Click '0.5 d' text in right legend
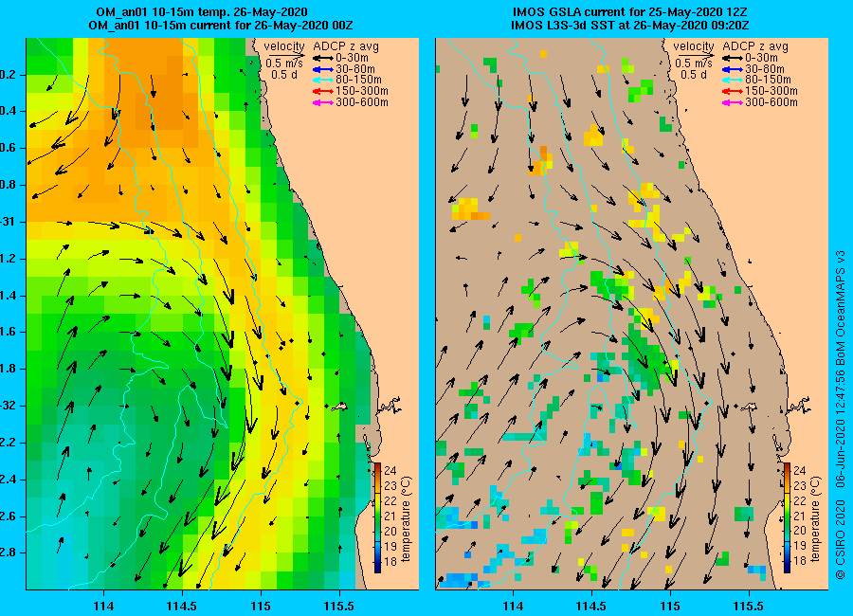Screen dimensions: 853x616 point(694,75)
